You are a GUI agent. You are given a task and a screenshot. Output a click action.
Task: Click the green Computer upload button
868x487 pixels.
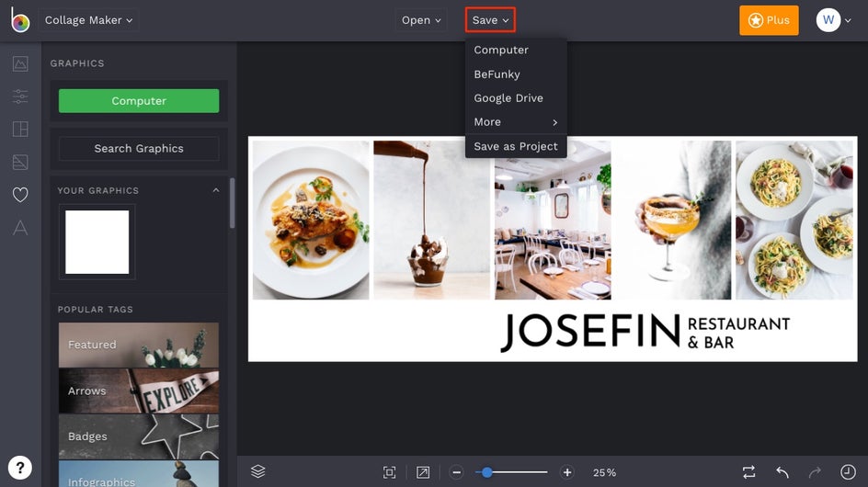pyautogui.click(x=139, y=101)
